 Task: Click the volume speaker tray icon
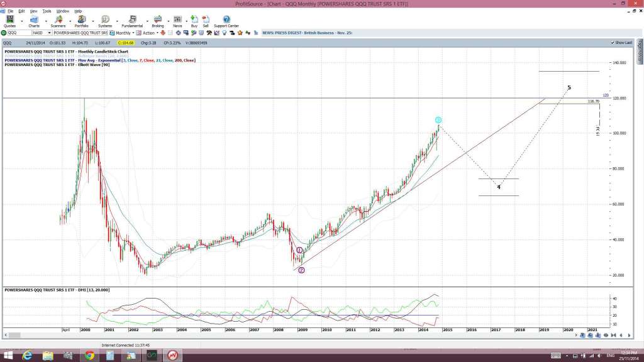point(599,356)
